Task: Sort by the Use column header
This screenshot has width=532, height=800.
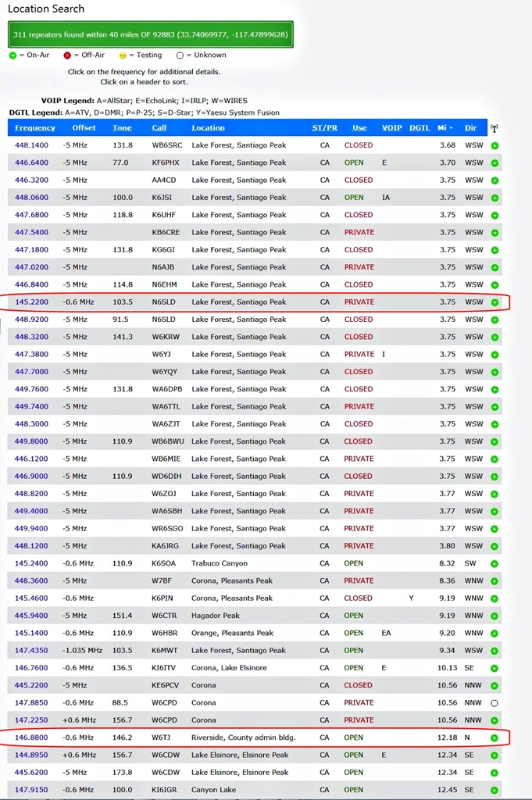Action: (359, 128)
